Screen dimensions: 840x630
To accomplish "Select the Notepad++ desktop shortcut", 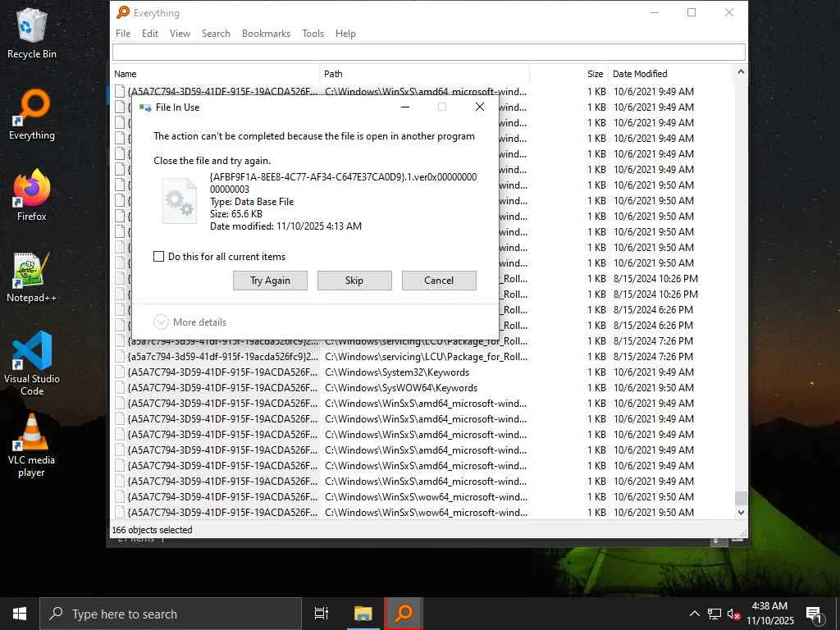I will click(32, 277).
